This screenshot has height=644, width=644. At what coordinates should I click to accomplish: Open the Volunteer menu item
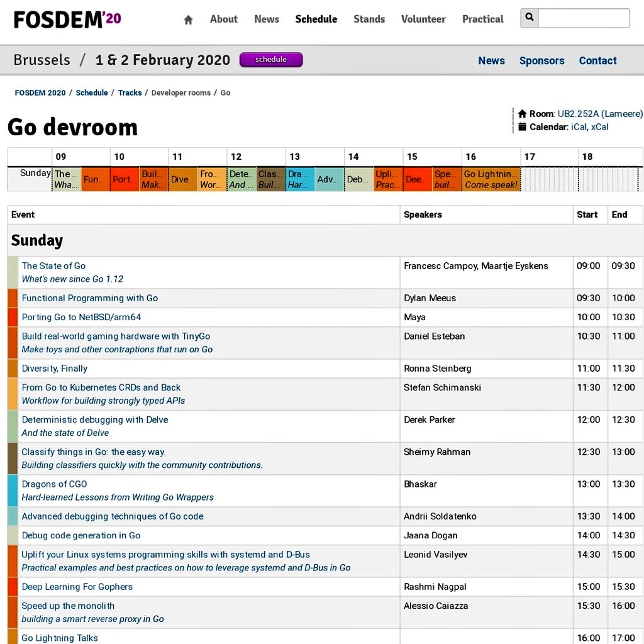tap(423, 19)
